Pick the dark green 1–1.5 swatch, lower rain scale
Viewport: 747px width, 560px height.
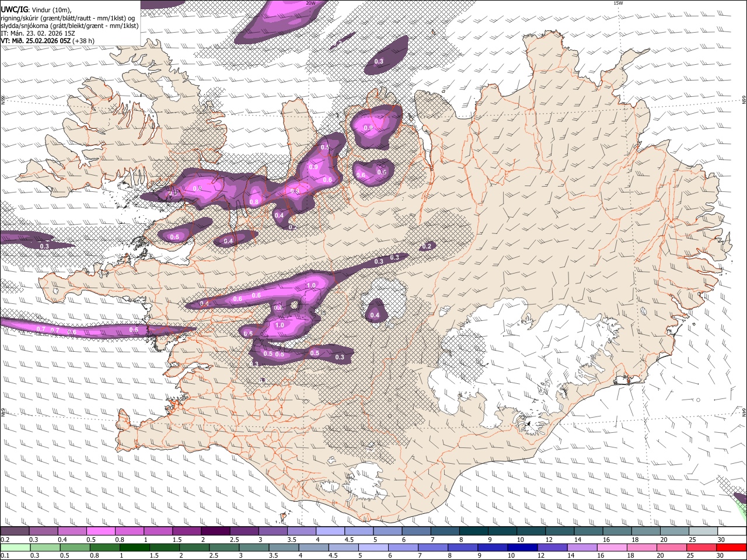(134, 548)
